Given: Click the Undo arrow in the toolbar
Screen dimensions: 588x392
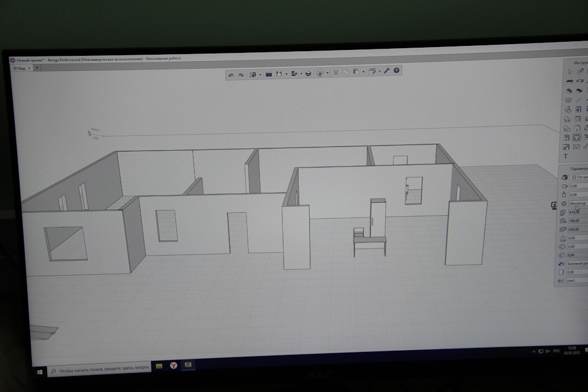Looking at the screenshot, I should pyautogui.click(x=231, y=74).
